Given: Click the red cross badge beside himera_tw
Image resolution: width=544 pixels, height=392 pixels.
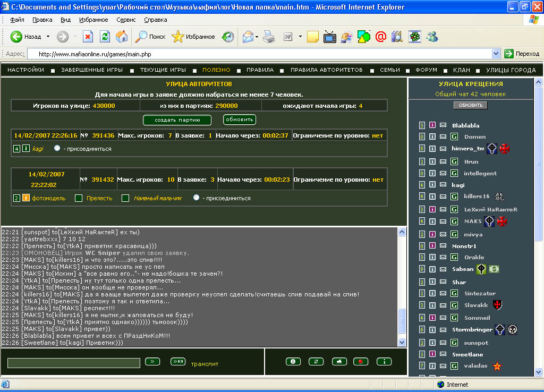Looking at the screenshot, I should [x=505, y=149].
